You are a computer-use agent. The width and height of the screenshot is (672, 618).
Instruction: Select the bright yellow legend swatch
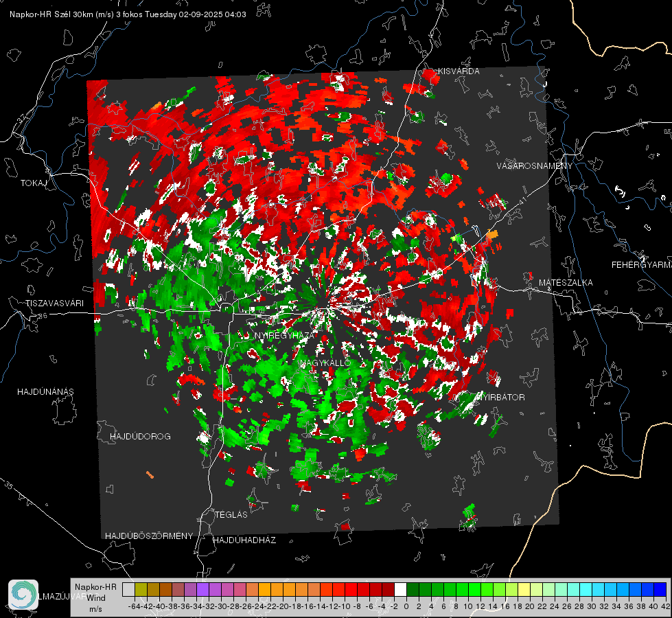[524, 589]
